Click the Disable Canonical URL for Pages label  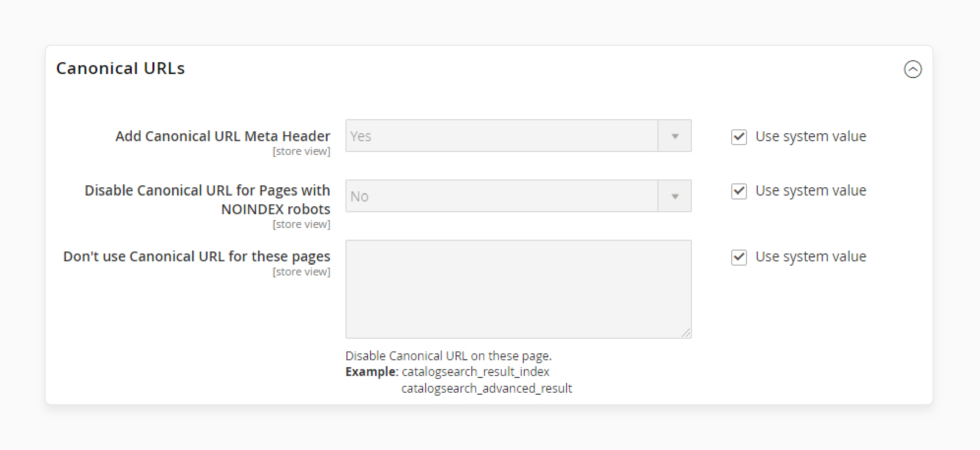(207, 199)
